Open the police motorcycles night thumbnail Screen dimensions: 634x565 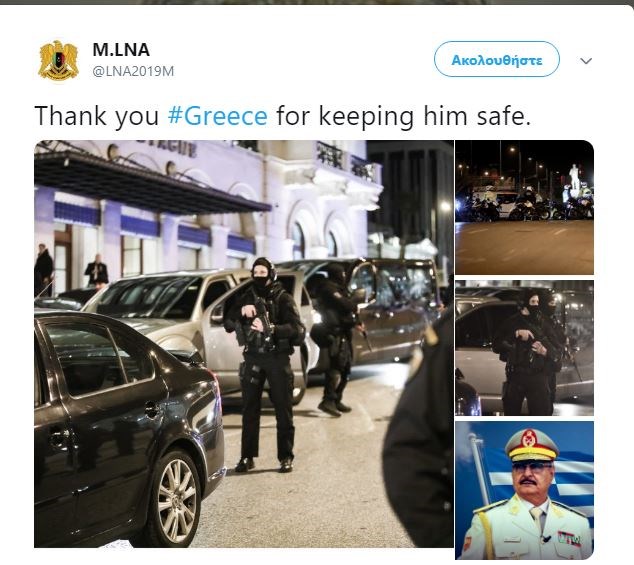tap(524, 207)
